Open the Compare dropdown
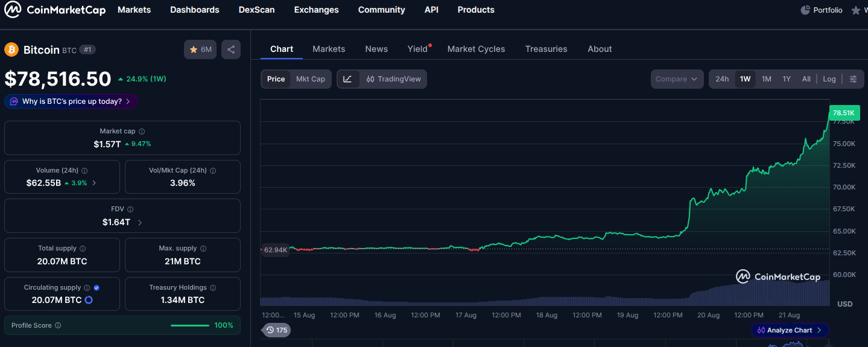This screenshot has width=868, height=347. coord(677,79)
